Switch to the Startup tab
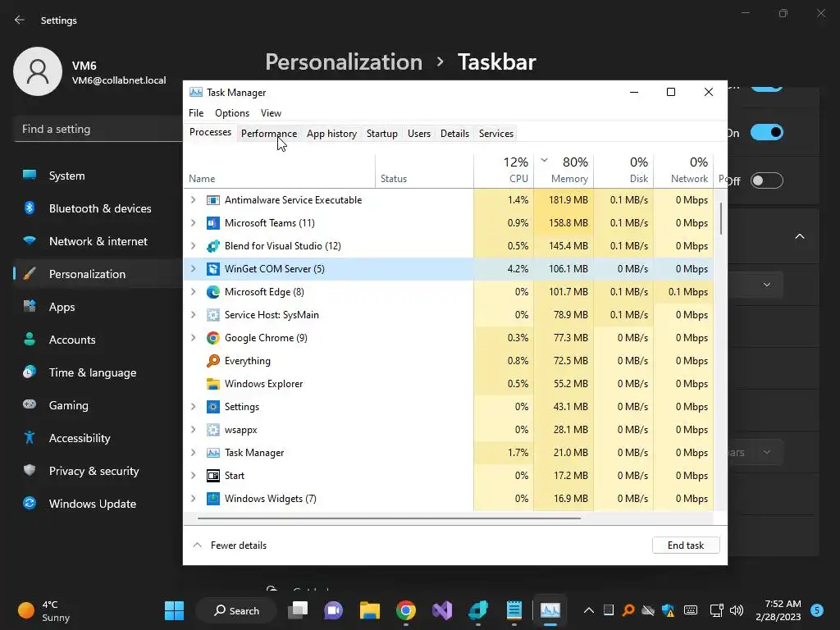This screenshot has height=630, width=840. point(382,134)
